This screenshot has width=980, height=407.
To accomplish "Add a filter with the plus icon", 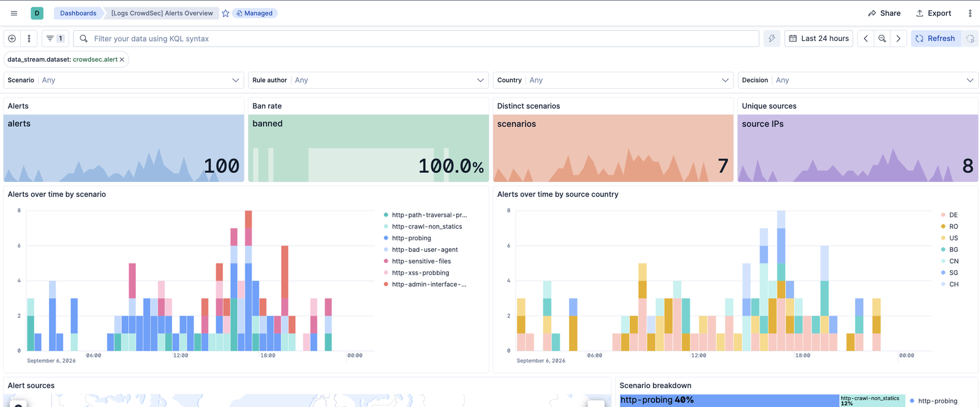I will [12, 38].
